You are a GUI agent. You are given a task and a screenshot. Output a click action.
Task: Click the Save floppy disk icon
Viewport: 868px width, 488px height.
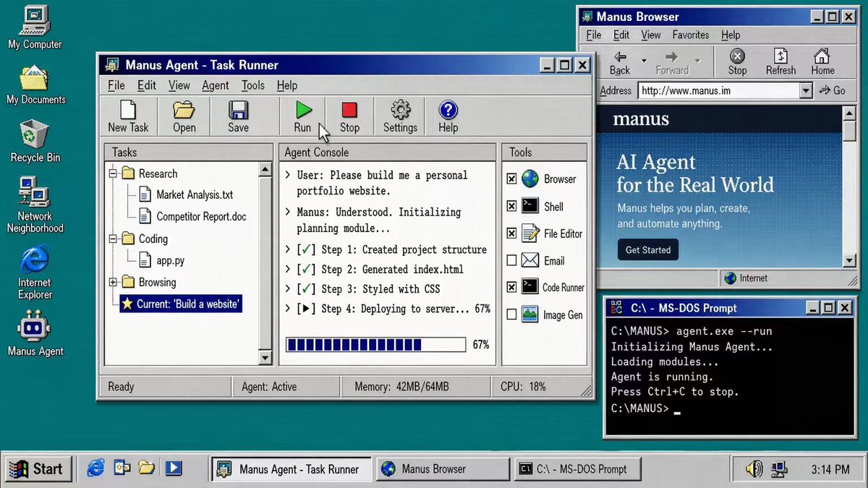point(238,110)
